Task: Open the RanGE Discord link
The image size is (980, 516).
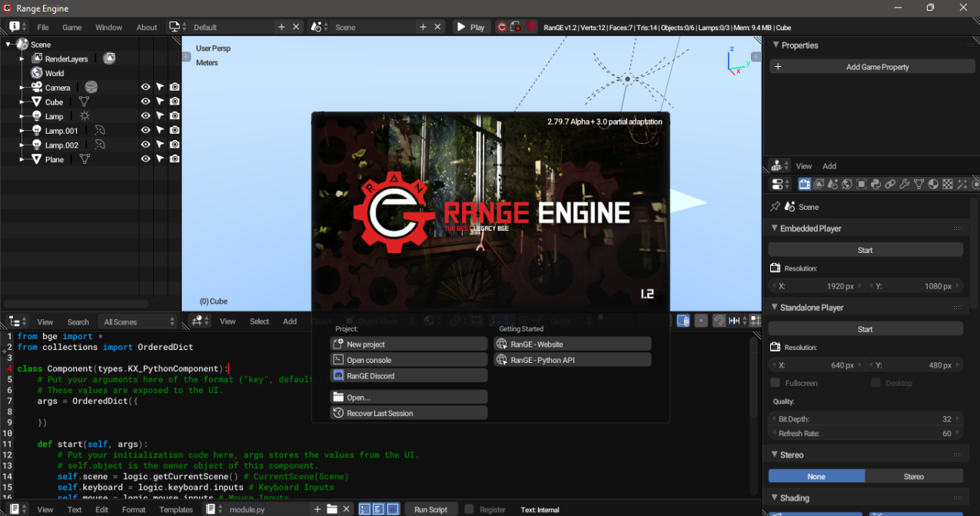Action: point(408,376)
